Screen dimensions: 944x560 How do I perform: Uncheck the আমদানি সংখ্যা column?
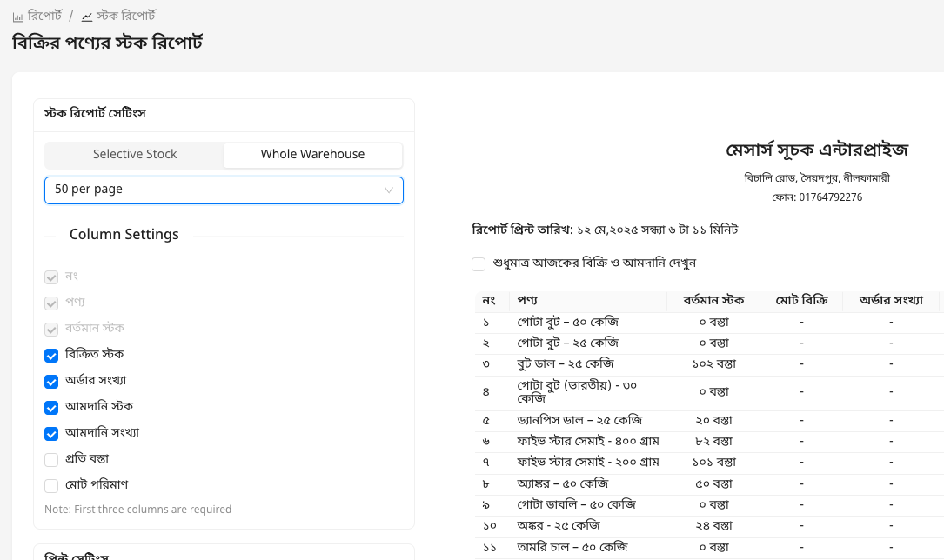tap(51, 433)
